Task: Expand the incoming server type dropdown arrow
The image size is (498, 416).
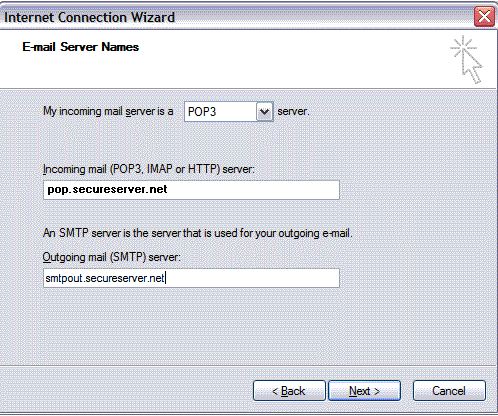Action: (265, 112)
